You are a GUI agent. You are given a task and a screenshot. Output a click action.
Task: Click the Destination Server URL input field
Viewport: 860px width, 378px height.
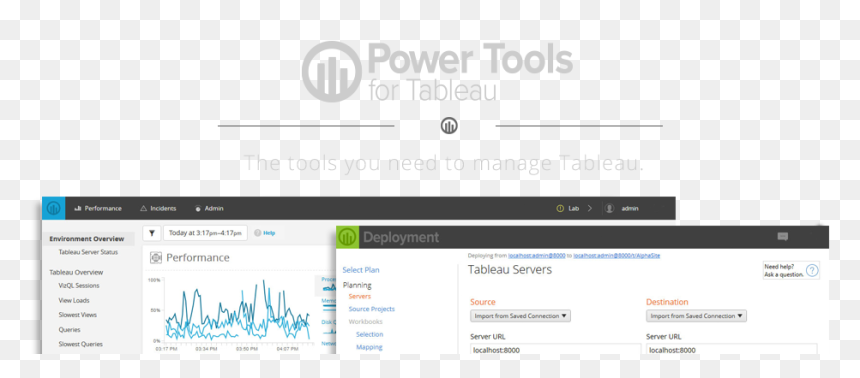(732, 349)
